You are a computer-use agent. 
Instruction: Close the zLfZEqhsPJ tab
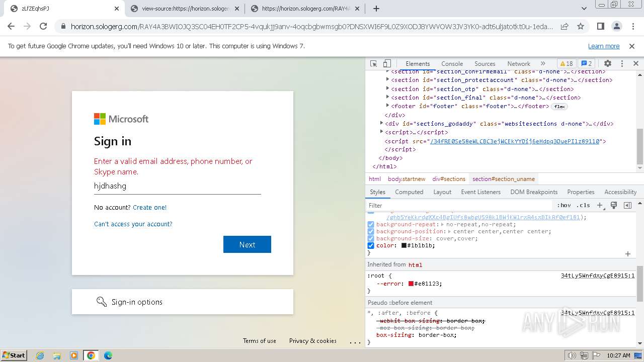point(117,9)
